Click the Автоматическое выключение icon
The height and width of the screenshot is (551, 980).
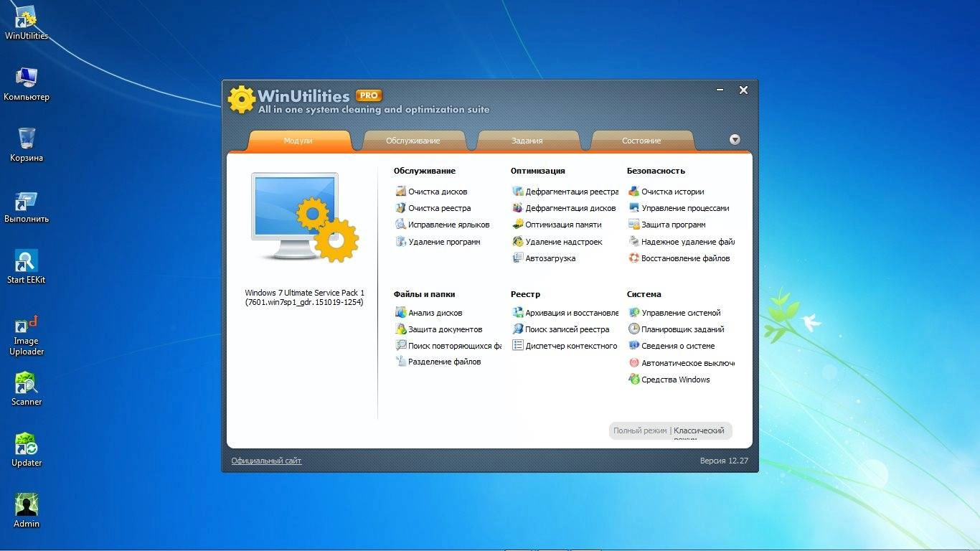634,363
